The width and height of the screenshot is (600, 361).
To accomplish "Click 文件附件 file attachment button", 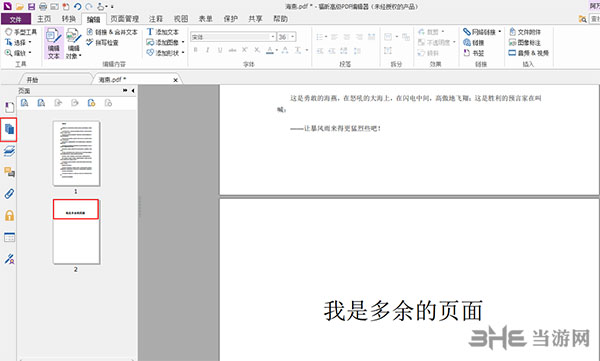I will pos(525,32).
